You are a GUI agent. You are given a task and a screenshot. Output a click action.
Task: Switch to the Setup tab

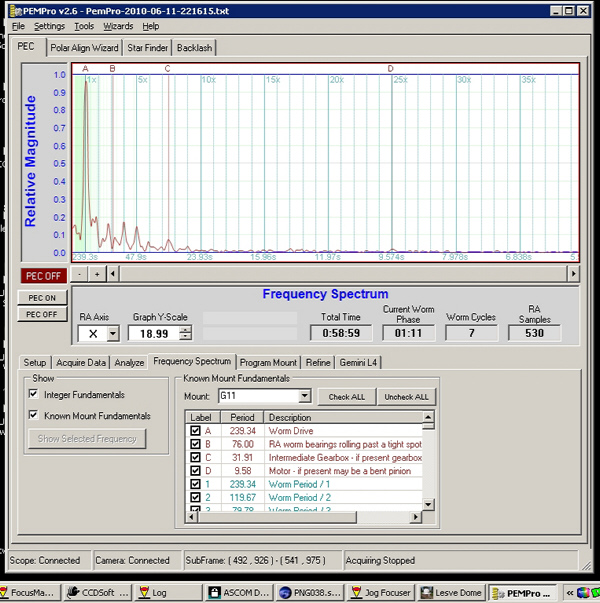[x=35, y=363]
